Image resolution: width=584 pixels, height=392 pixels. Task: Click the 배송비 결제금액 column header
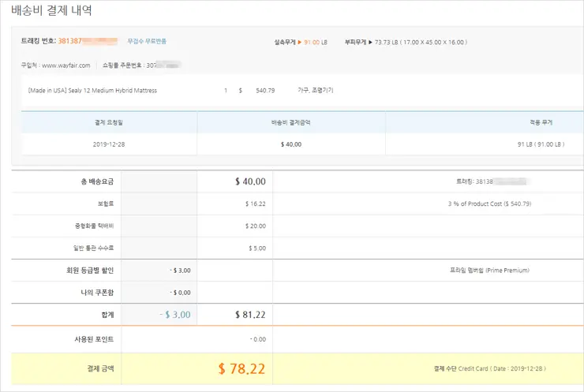(x=290, y=122)
